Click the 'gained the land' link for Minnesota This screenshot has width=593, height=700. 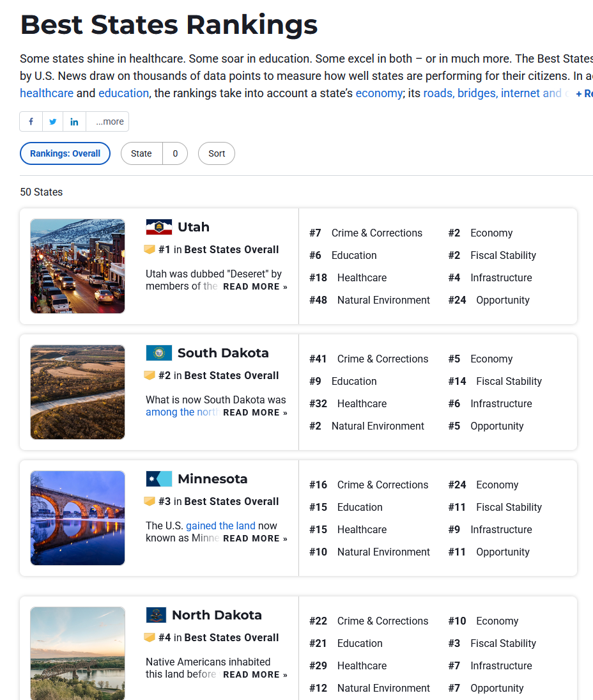coord(220,525)
